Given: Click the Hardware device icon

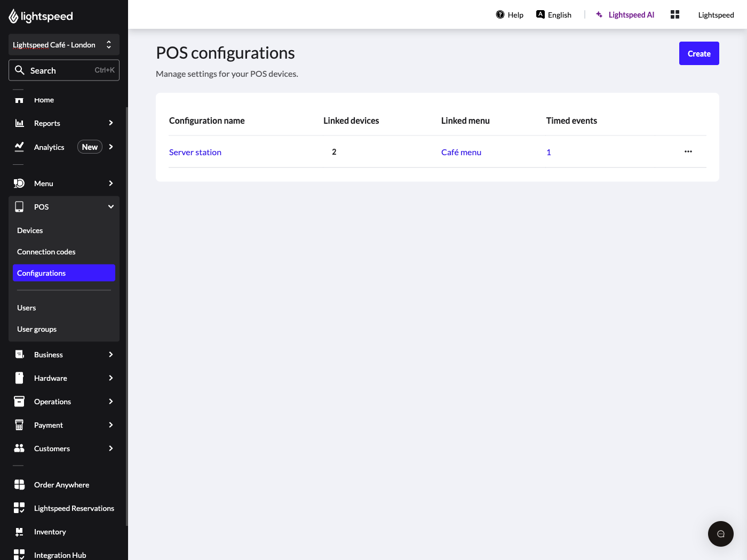Looking at the screenshot, I should (x=19, y=378).
